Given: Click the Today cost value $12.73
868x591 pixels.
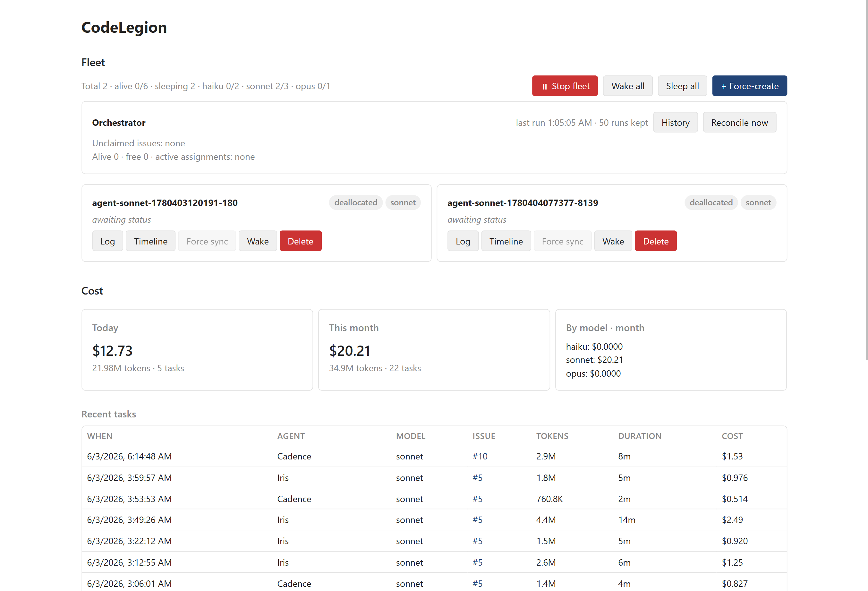Looking at the screenshot, I should pyautogui.click(x=112, y=350).
